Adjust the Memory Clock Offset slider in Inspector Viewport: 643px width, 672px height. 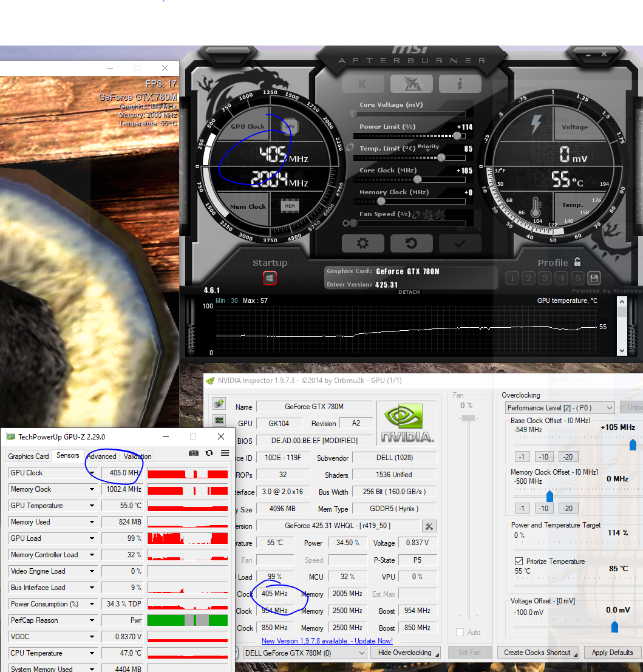tap(550, 497)
